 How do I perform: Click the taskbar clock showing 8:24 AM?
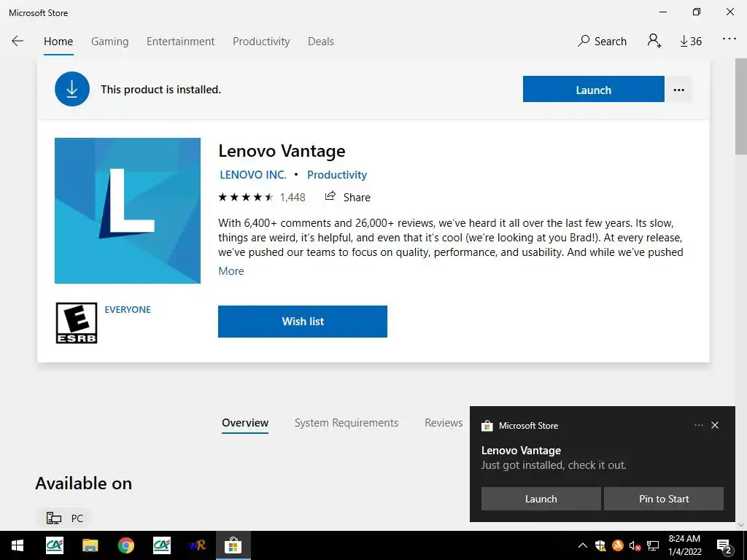coord(684,545)
